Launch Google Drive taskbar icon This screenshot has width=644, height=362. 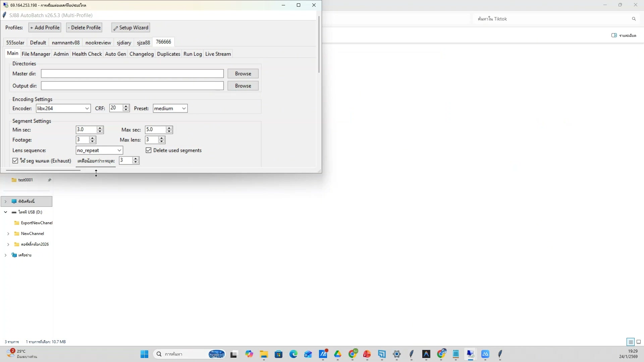tap(337, 354)
